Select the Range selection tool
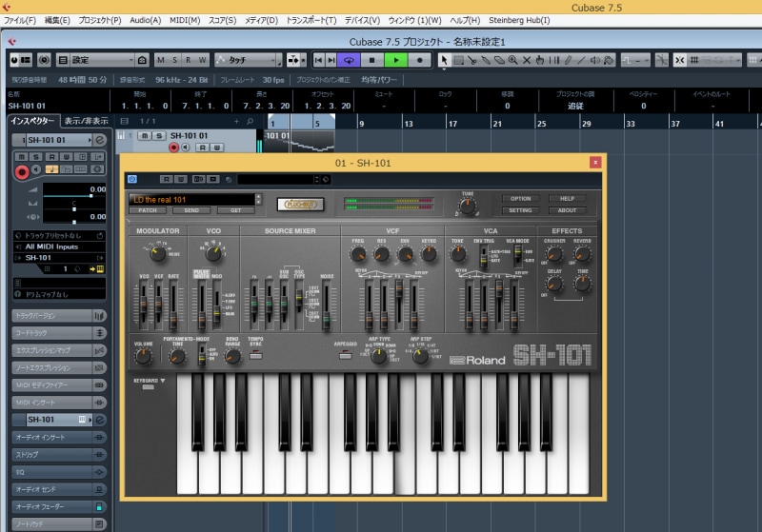The width and height of the screenshot is (762, 532). pos(458,60)
